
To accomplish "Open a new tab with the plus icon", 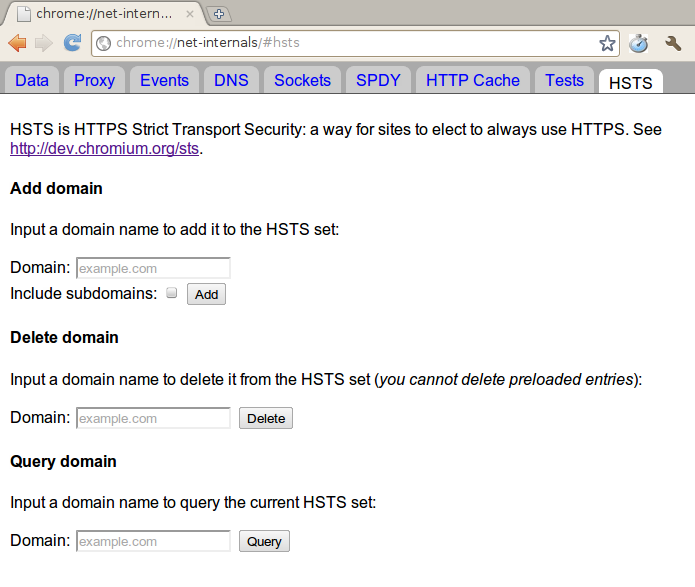I will [x=219, y=14].
